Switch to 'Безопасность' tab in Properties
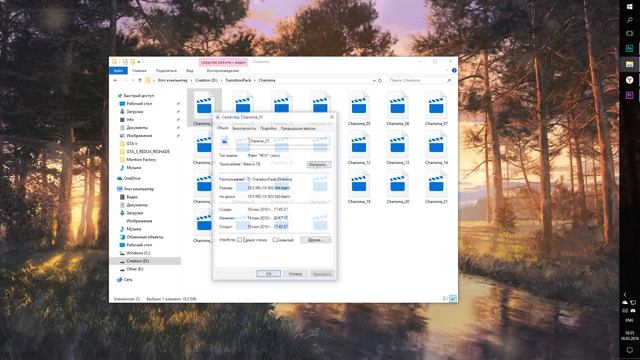 (244, 129)
